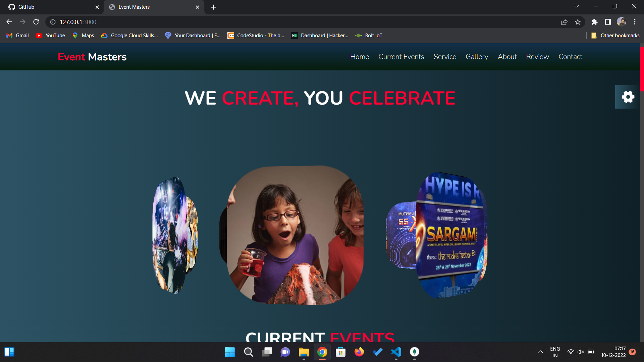The height and width of the screenshot is (362, 644).
Task: Open a new browser tab
Action: pyautogui.click(x=213, y=7)
